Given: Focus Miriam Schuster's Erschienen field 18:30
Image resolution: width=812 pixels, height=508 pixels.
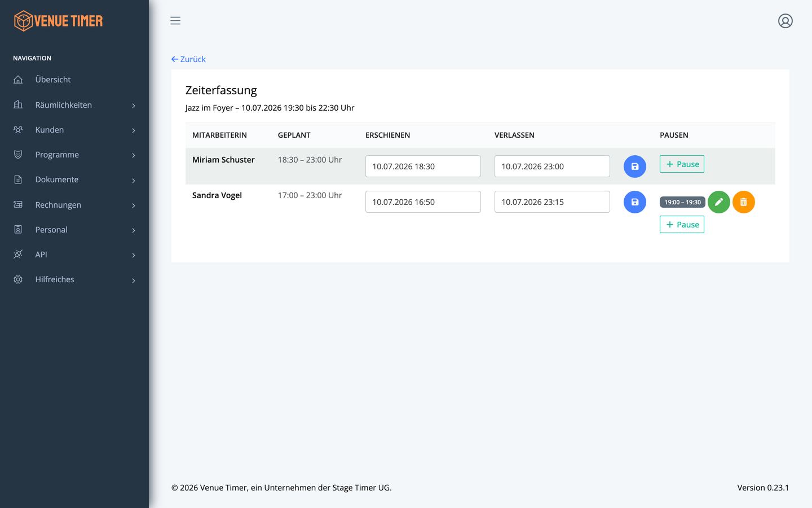Looking at the screenshot, I should point(423,167).
